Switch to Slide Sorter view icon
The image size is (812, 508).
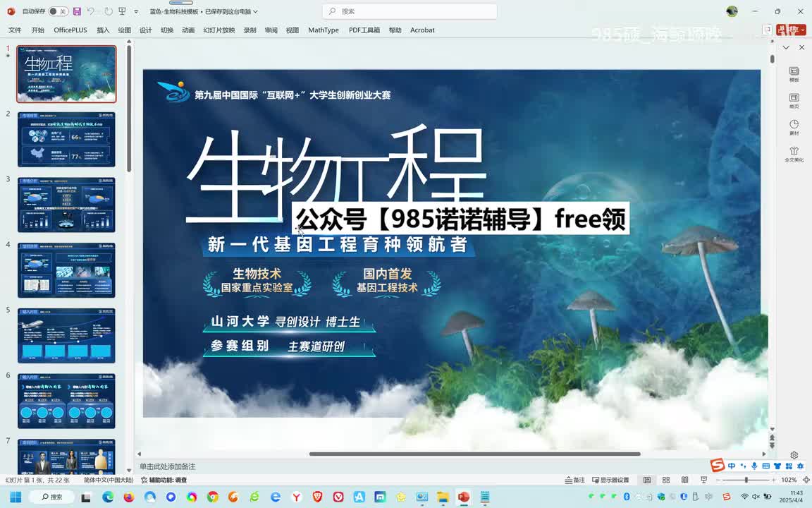666,480
